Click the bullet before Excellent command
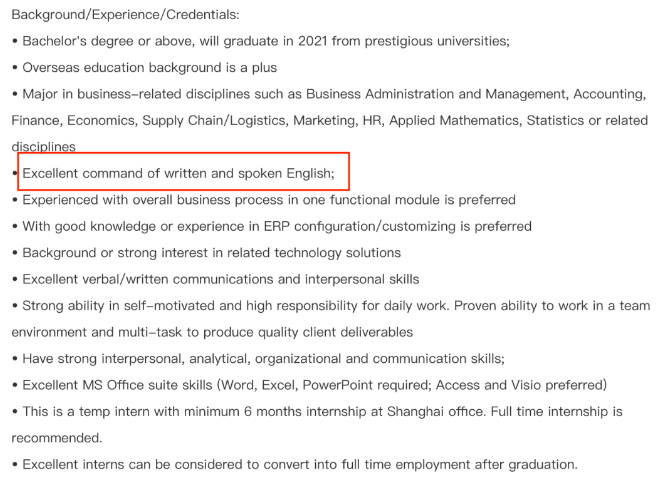Image resolution: width=657 pixels, height=484 pixels. click(15, 173)
